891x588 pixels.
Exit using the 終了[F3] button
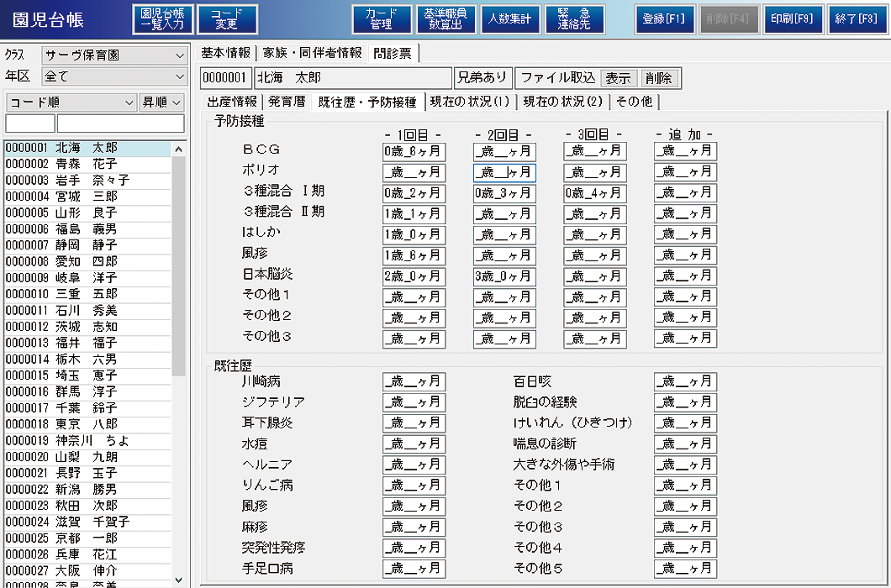click(x=857, y=19)
